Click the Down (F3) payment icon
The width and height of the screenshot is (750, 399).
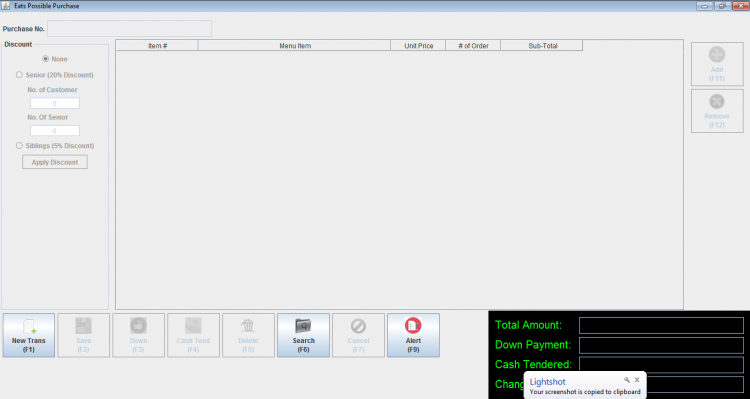tap(138, 326)
